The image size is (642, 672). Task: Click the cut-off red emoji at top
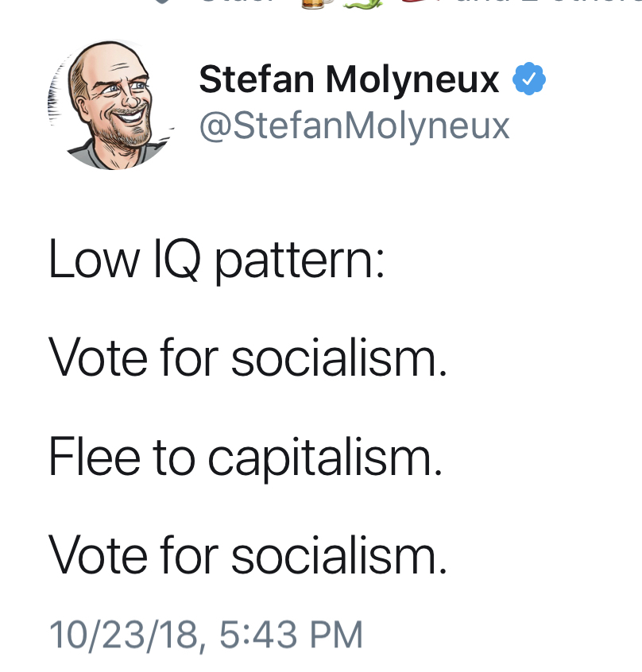tap(416, 2)
